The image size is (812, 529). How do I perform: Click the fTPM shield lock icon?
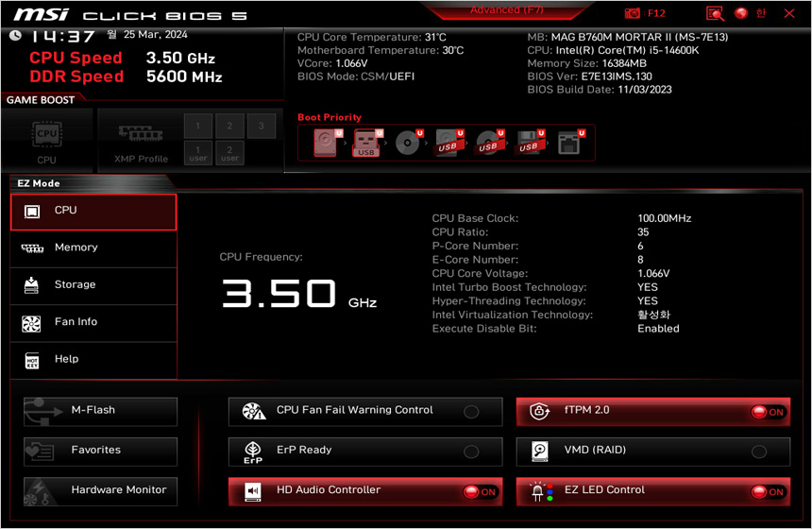pos(540,411)
